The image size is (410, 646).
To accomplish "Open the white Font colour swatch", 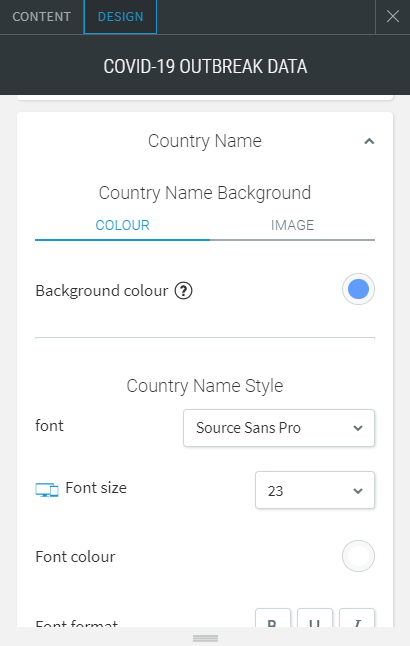I will (x=358, y=556).
